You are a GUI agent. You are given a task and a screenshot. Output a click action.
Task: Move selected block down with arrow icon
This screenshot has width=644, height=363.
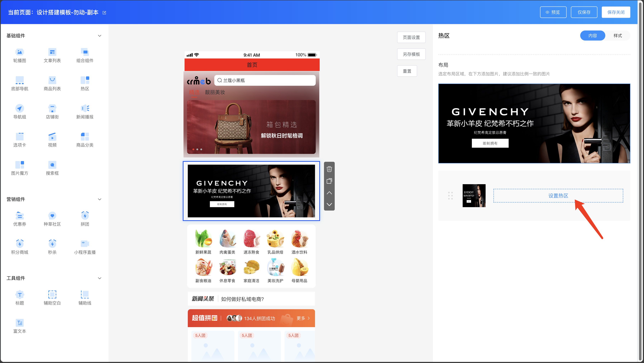click(x=329, y=204)
